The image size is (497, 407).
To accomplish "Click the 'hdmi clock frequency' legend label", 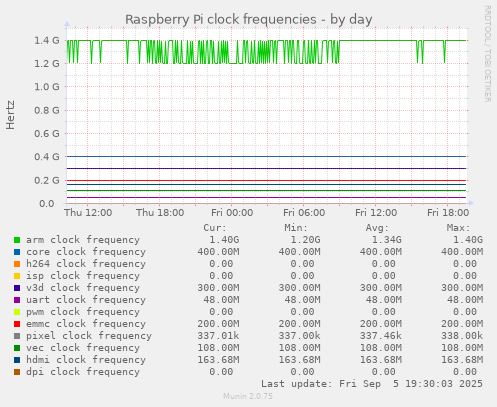I will point(86,360).
